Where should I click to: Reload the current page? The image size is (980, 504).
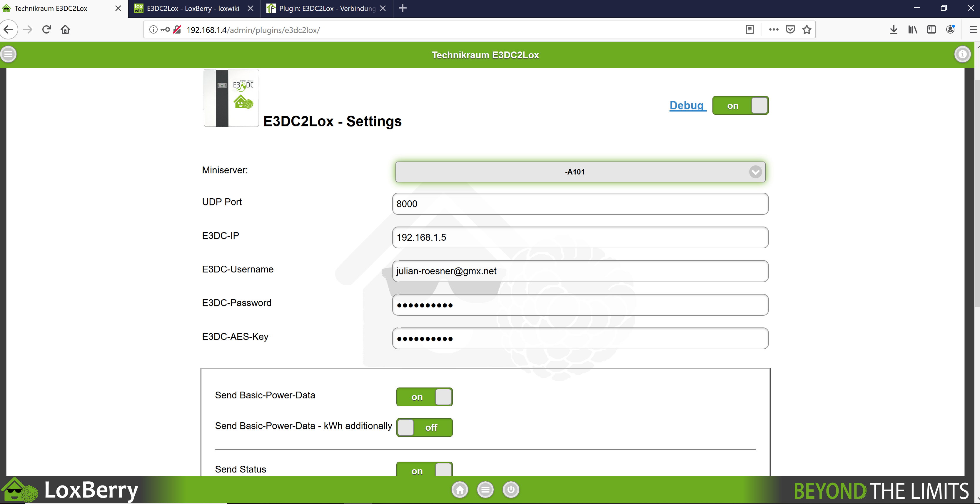pyautogui.click(x=46, y=30)
